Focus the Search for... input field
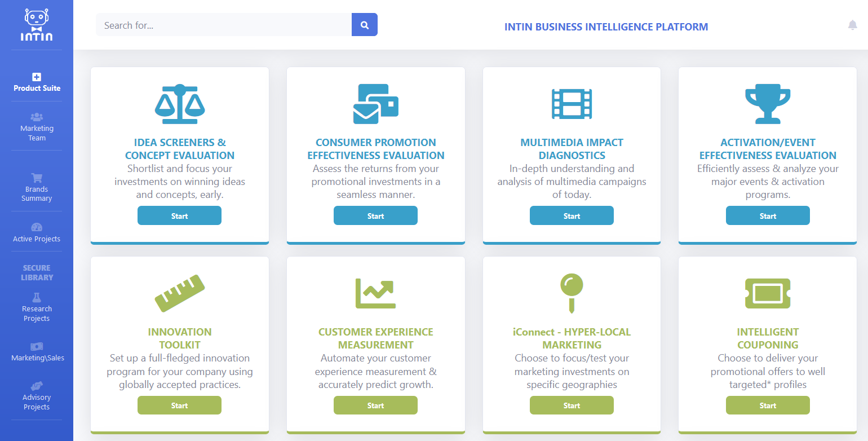The width and height of the screenshot is (868, 441). [223, 25]
